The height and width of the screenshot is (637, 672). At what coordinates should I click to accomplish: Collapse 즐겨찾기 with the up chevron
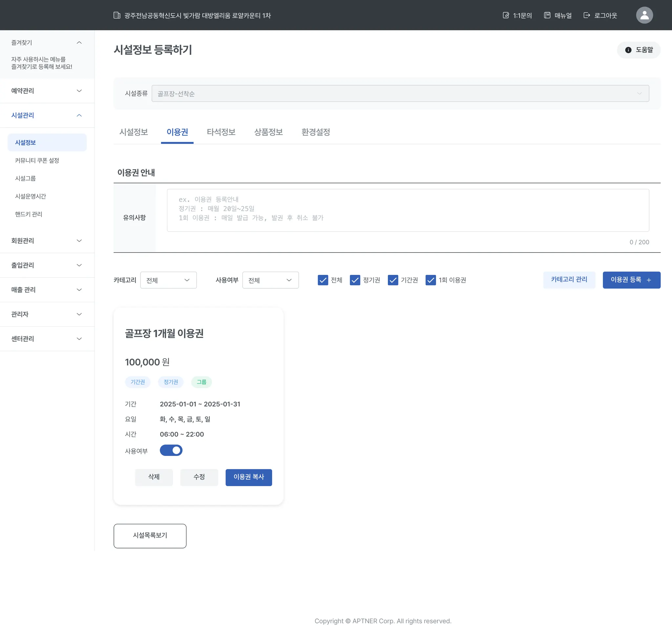click(x=79, y=42)
